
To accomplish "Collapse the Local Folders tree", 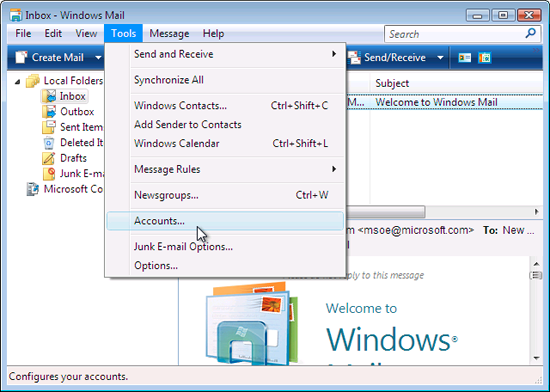I will pyautogui.click(x=18, y=82).
